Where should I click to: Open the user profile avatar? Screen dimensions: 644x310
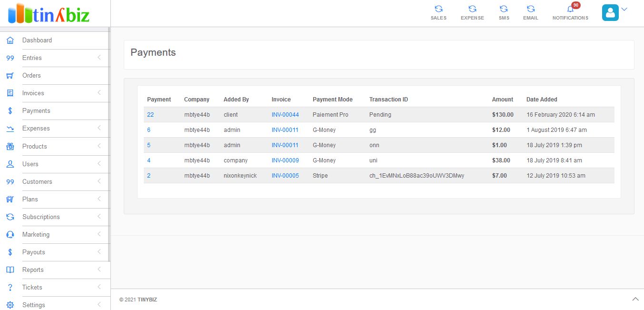(610, 13)
